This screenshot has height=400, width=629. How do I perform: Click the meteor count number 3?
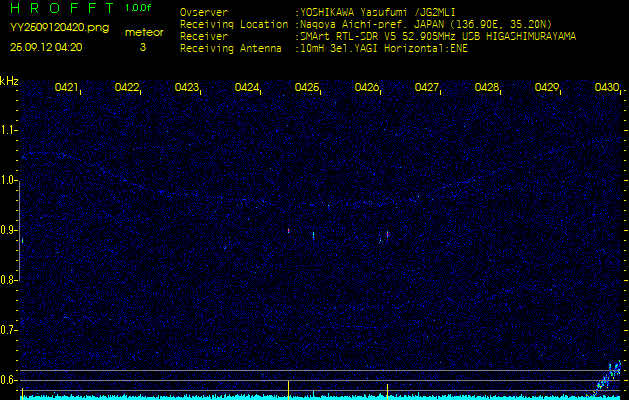pos(142,47)
